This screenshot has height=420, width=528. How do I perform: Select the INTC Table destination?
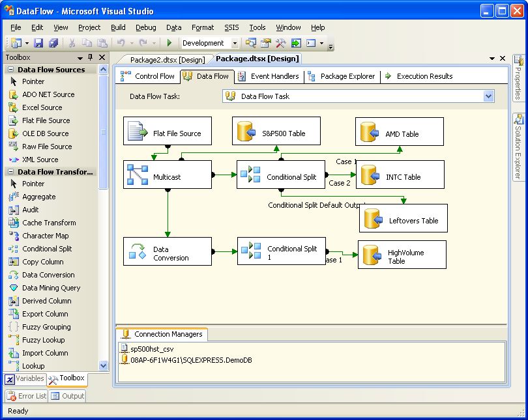[400, 175]
